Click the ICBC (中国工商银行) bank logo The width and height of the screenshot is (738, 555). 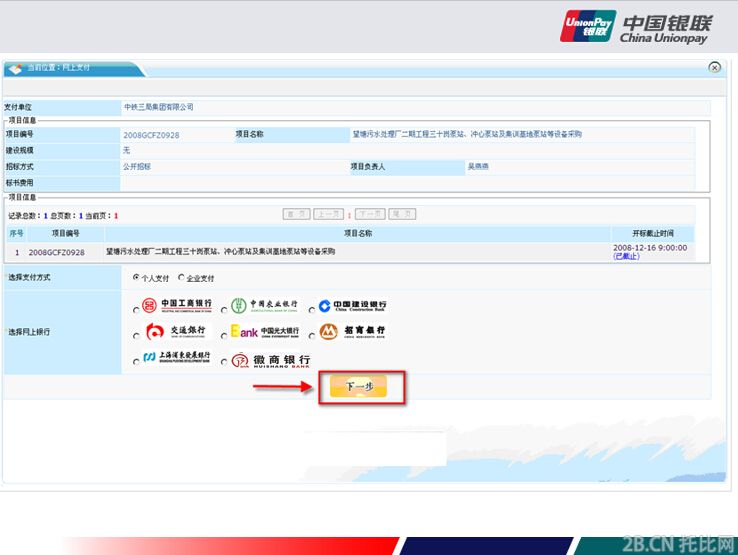point(177,305)
